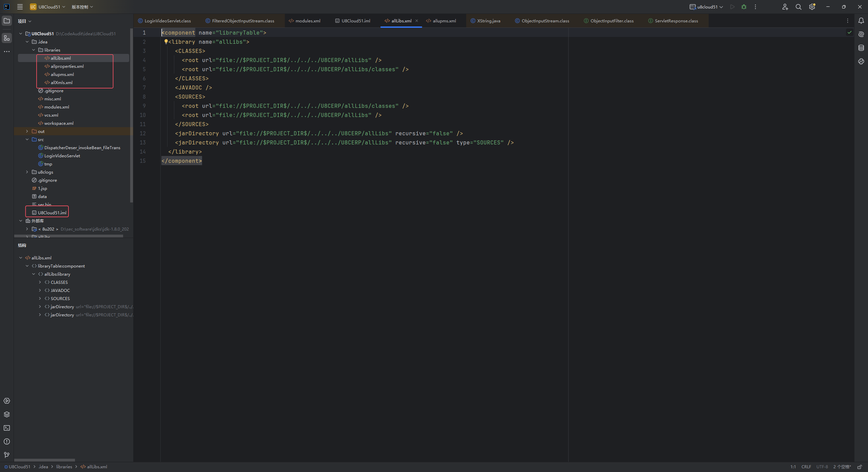Switch to the modules.xml editor tab

point(308,21)
